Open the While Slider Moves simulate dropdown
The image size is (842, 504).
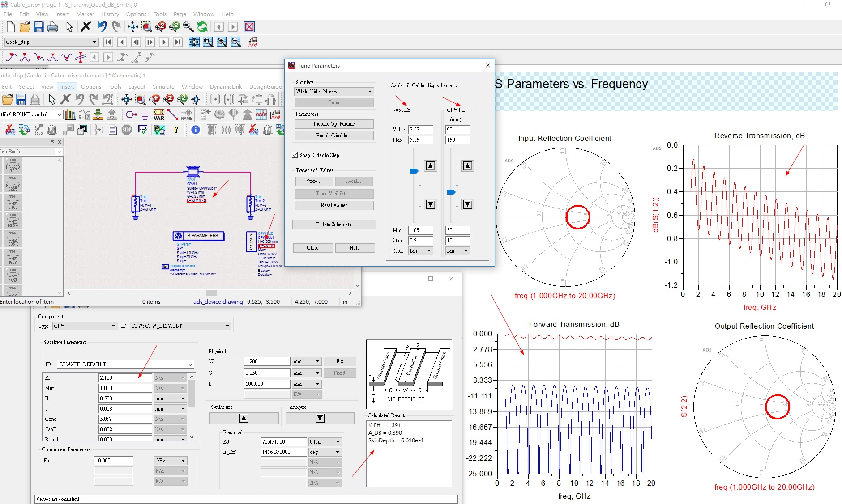pos(334,92)
